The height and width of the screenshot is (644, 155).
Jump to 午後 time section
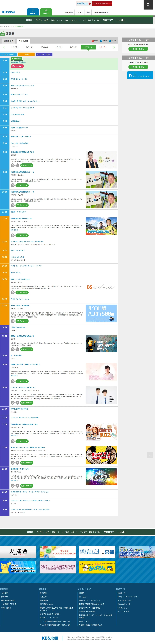pyautogui.click(x=26, y=54)
